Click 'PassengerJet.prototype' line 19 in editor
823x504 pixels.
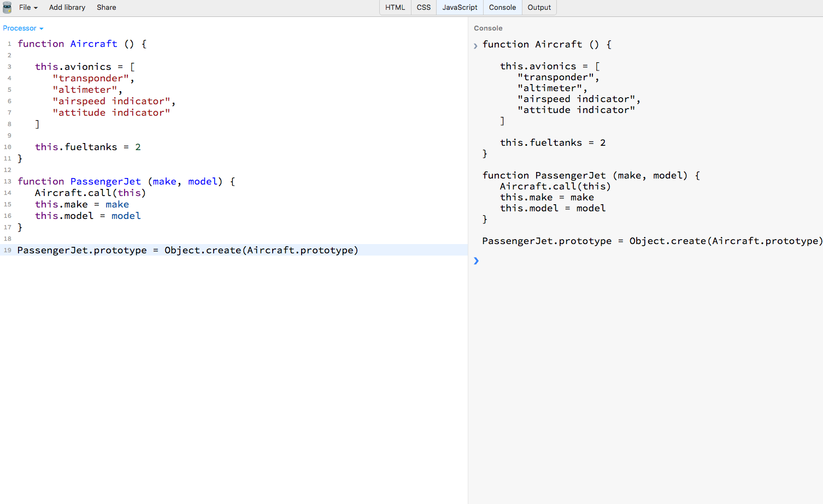(188, 250)
